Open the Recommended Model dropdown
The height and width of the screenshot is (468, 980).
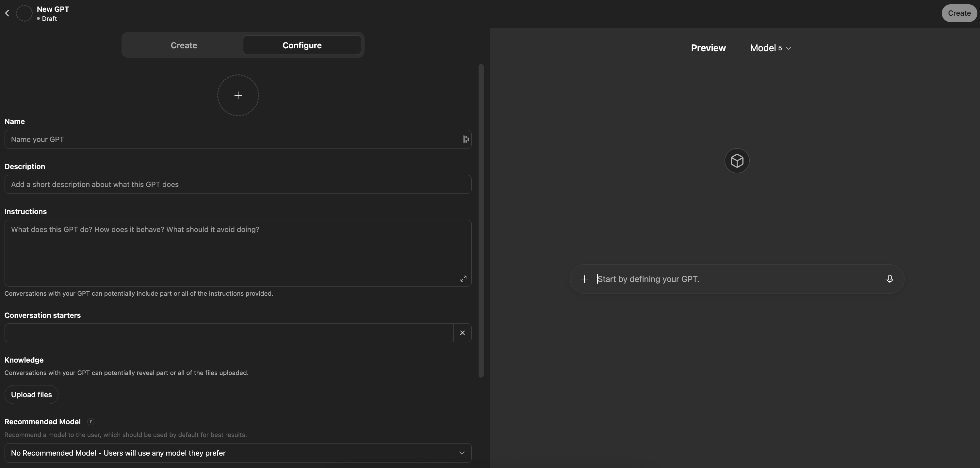pos(238,453)
